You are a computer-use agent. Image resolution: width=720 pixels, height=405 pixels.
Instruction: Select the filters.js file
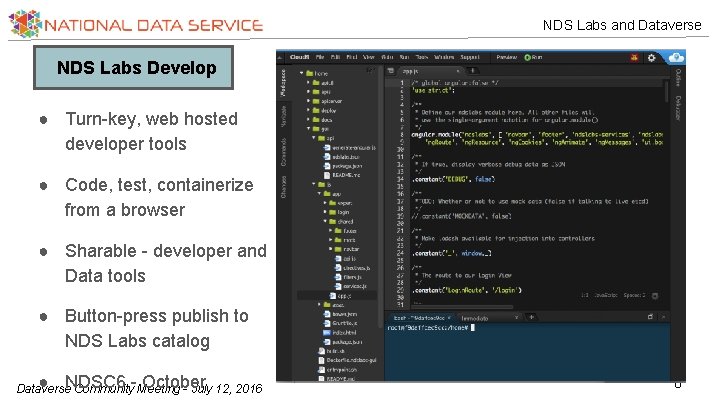[349, 277]
